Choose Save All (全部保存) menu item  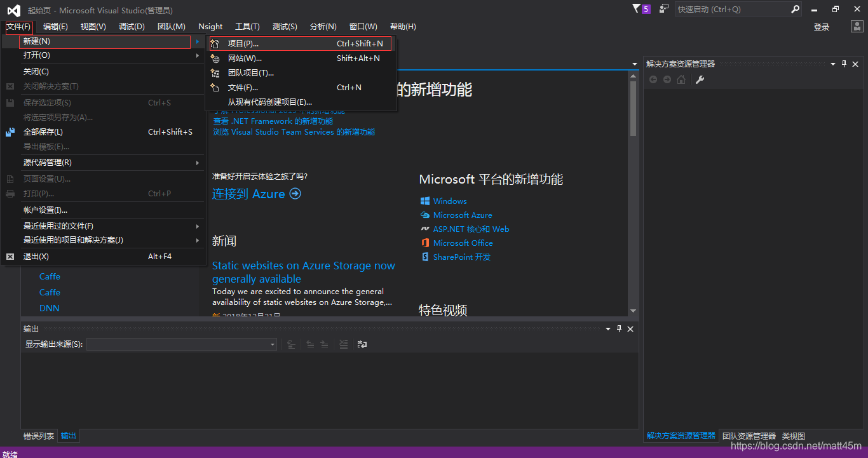[104, 132]
